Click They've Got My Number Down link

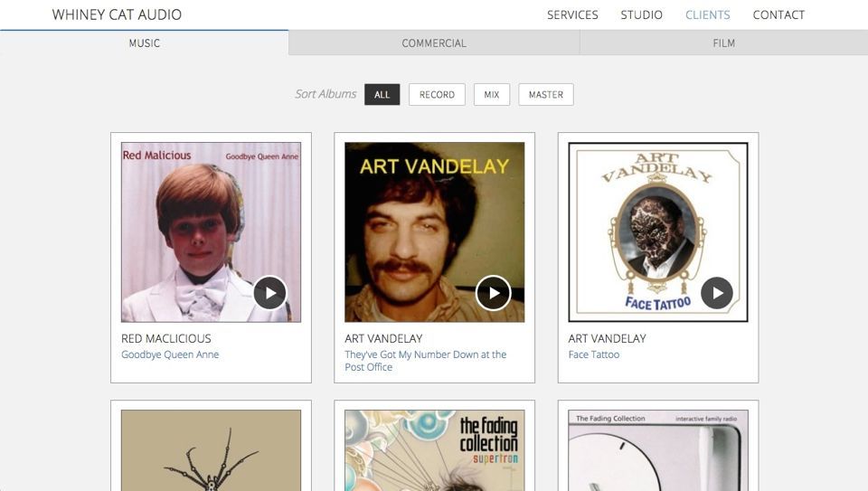(x=425, y=354)
